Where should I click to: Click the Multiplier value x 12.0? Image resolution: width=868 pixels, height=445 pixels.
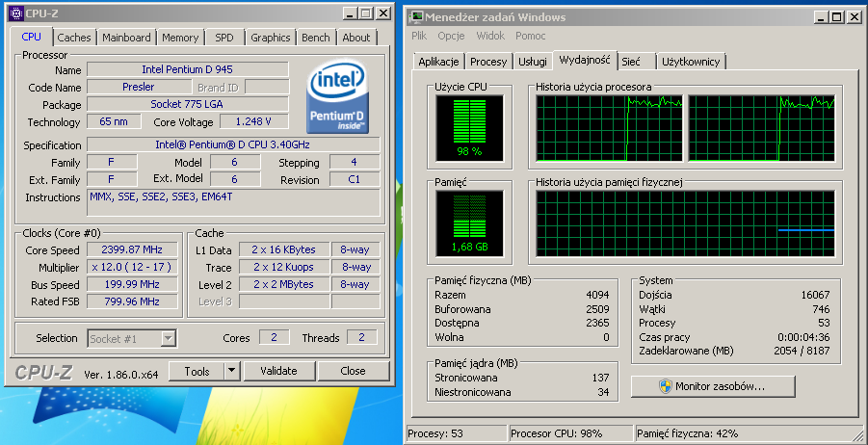pyautogui.click(x=132, y=268)
